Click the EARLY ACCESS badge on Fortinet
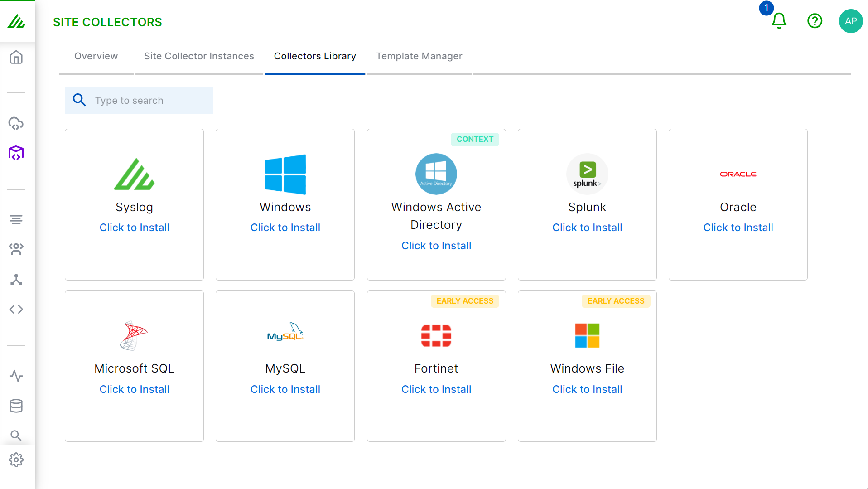 465,301
